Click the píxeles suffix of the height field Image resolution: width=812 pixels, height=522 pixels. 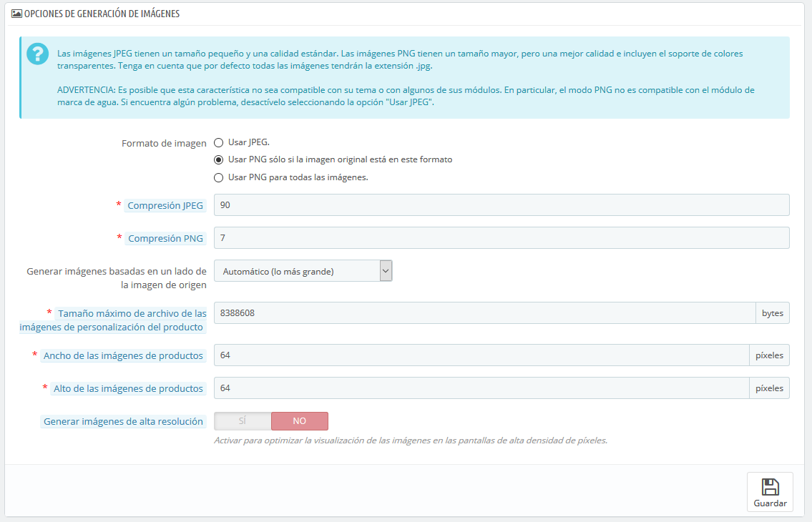pyautogui.click(x=770, y=388)
